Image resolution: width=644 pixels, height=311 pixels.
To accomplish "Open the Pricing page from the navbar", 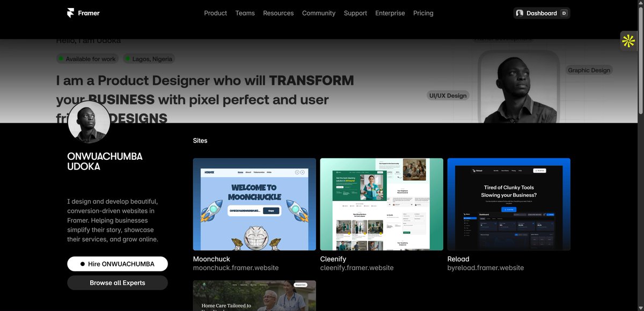I will click(423, 13).
